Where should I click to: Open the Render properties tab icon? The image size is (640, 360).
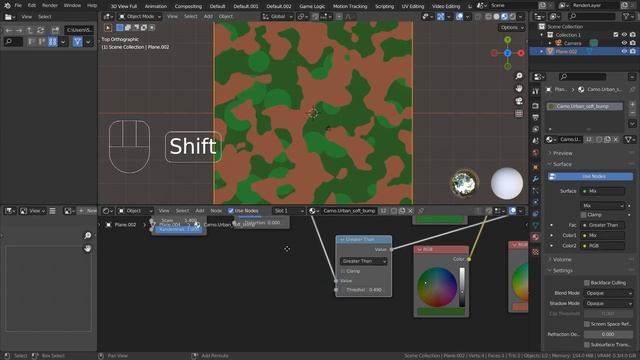[x=535, y=106]
